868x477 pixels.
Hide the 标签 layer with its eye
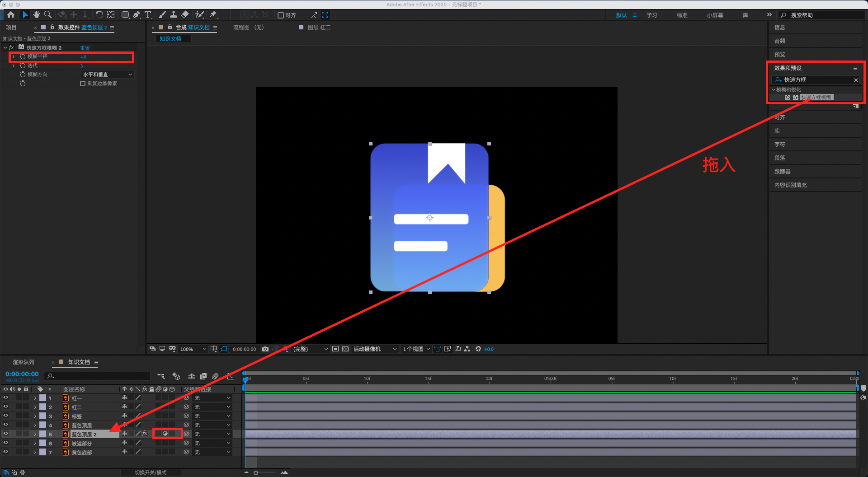pyautogui.click(x=6, y=416)
